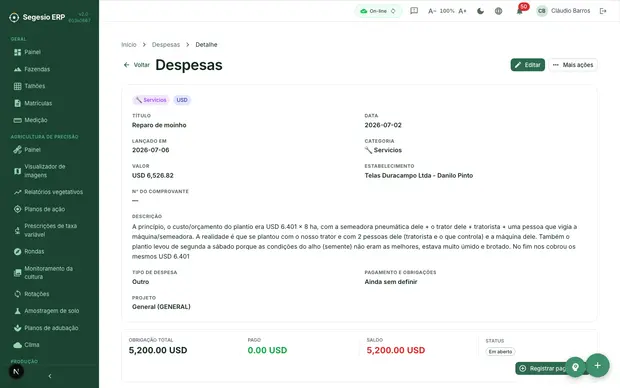Click the Visualizador de imagens map icon
The height and width of the screenshot is (388, 620).
(x=17, y=171)
